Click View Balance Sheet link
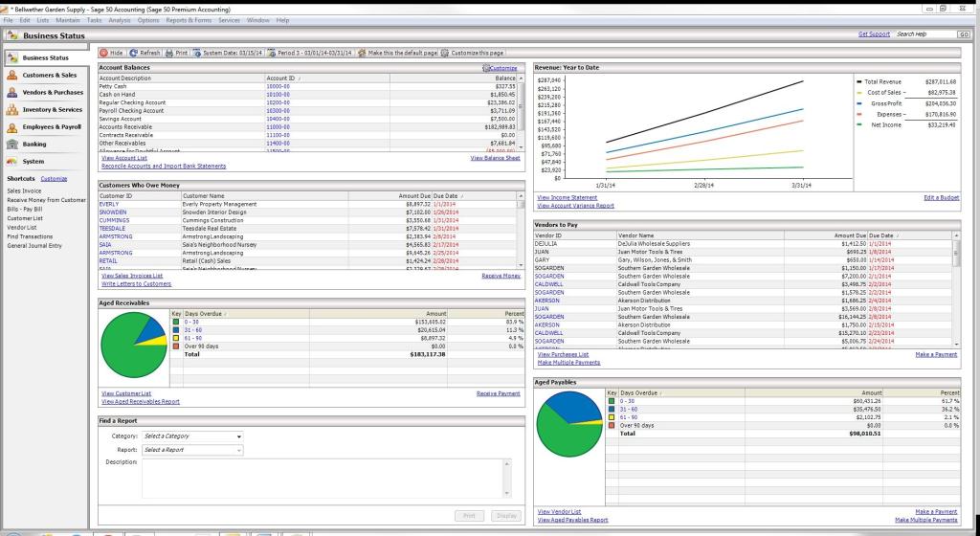 (495, 158)
